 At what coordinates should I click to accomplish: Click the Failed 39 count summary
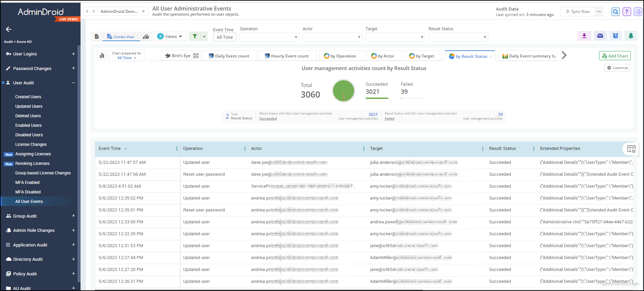(412, 91)
